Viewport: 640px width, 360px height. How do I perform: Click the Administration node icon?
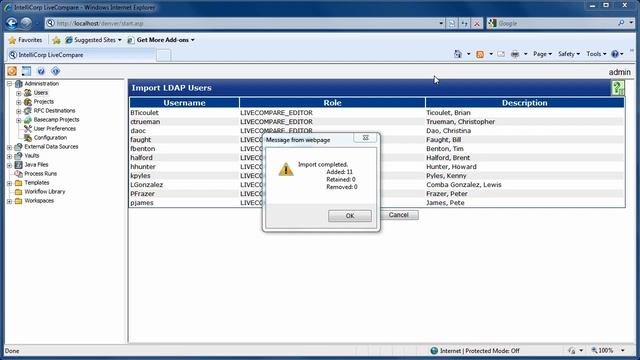(18, 84)
